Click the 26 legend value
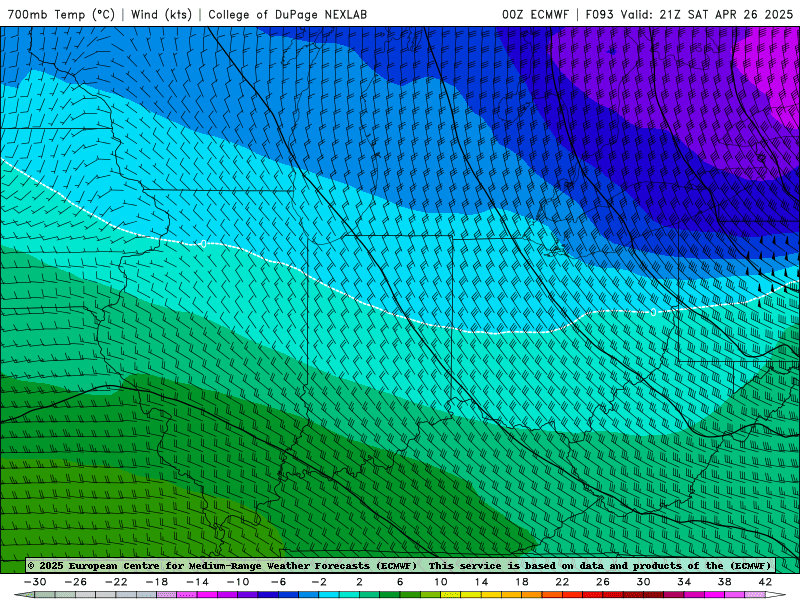The image size is (800, 600). (603, 582)
